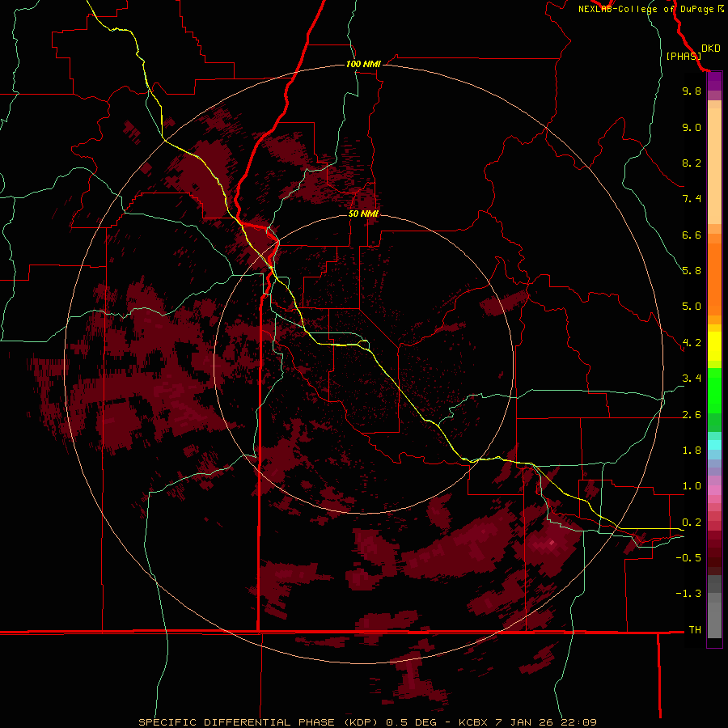Image resolution: width=728 pixels, height=728 pixels.
Task: Click the 50 NMI range ring label
Action: pyautogui.click(x=363, y=214)
